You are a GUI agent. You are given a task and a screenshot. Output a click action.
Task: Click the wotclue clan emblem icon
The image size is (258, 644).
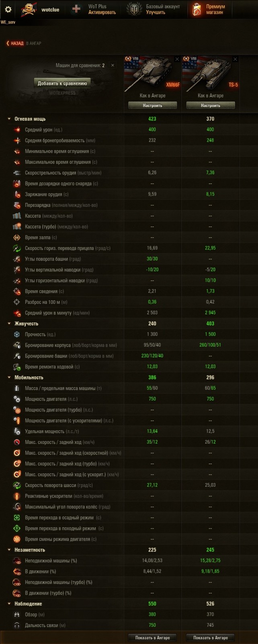click(x=29, y=9)
